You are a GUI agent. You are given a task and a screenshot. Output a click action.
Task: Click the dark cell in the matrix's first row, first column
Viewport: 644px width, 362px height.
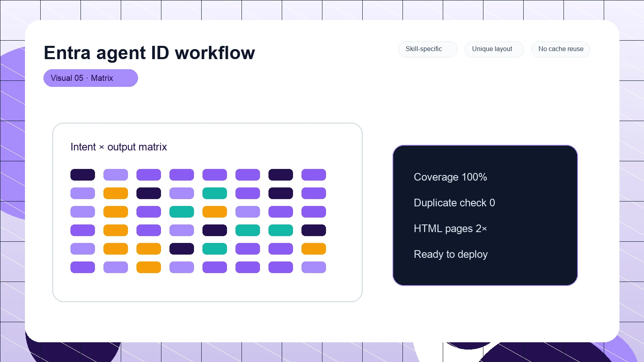click(x=83, y=175)
